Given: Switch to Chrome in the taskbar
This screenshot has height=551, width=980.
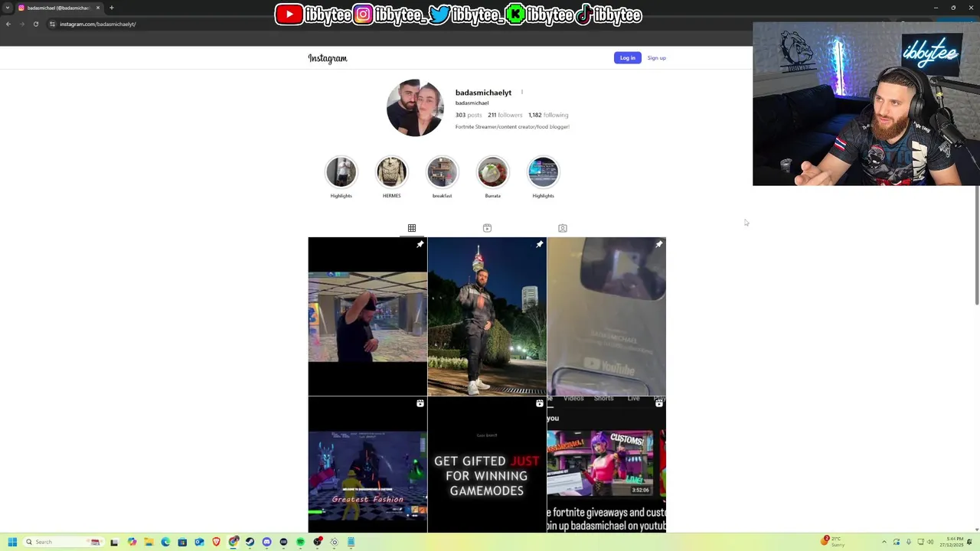Looking at the screenshot, I should [233, 542].
